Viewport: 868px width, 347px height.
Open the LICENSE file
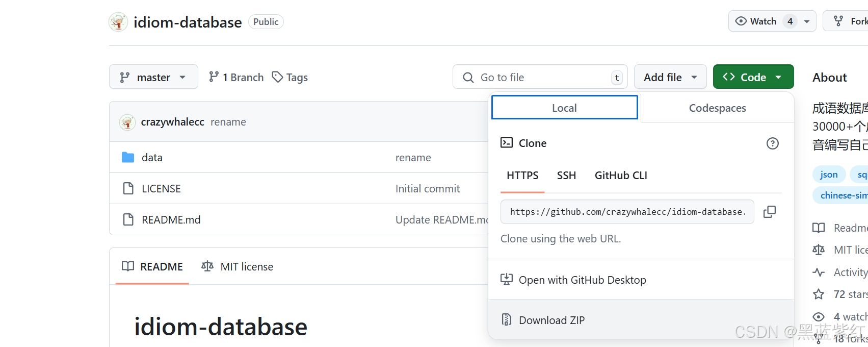(x=161, y=188)
